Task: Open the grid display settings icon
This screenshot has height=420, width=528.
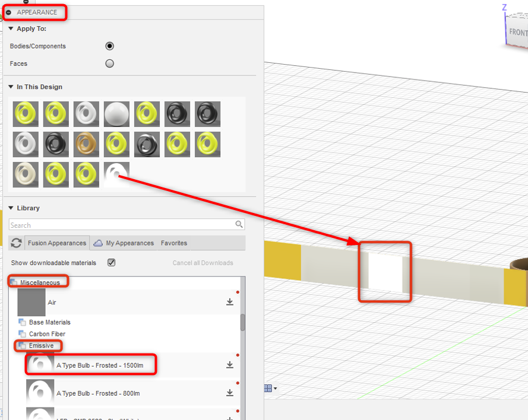Action: pos(267,387)
